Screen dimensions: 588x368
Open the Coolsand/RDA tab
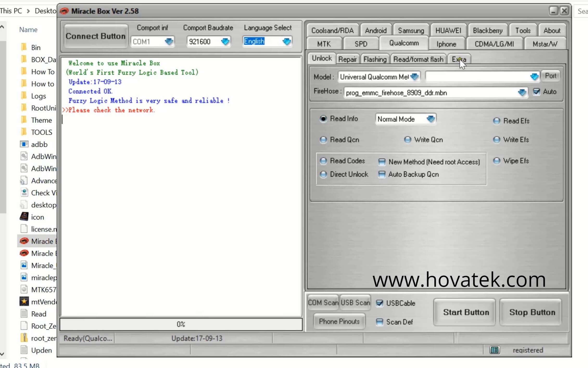click(332, 30)
